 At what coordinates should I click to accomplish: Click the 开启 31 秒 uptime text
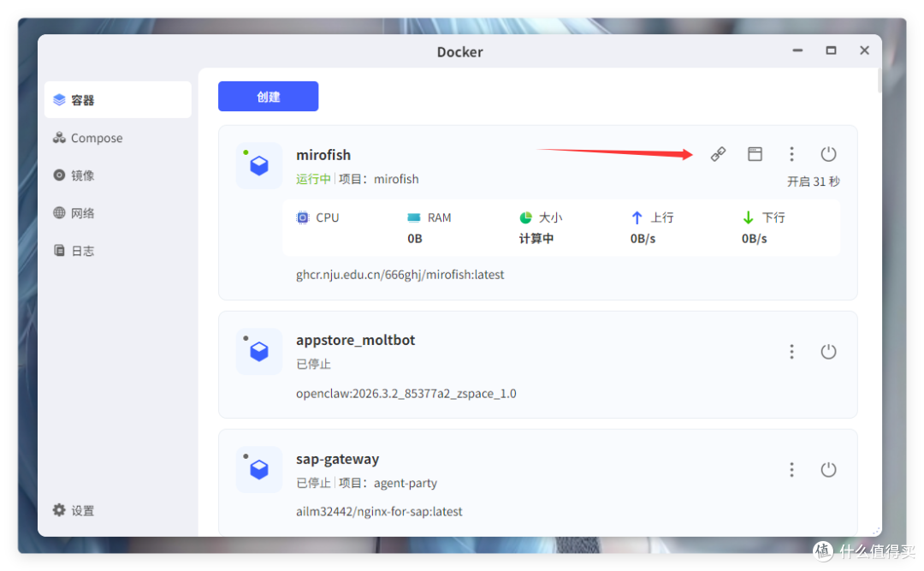point(814,181)
